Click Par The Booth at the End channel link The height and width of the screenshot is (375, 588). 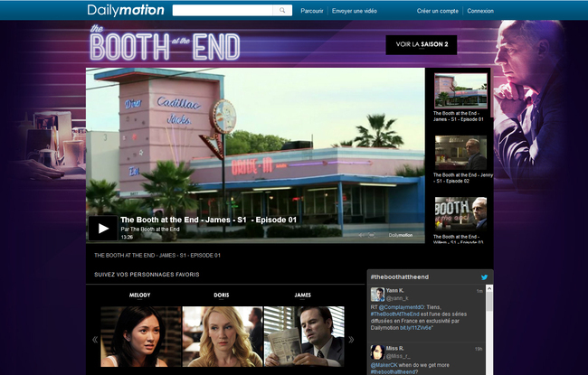(150, 229)
